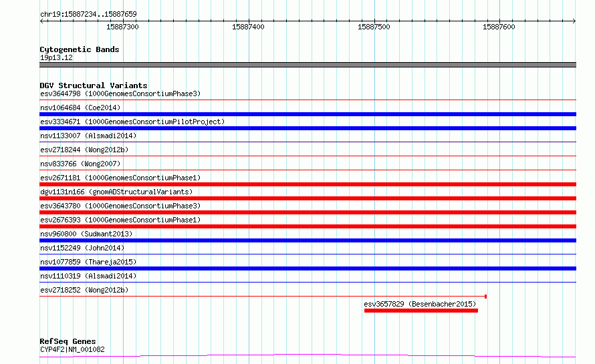The image size is (595, 364).
Task: Click the nsv1133007 Alsmadi2014 variant label
Action: (x=88, y=136)
